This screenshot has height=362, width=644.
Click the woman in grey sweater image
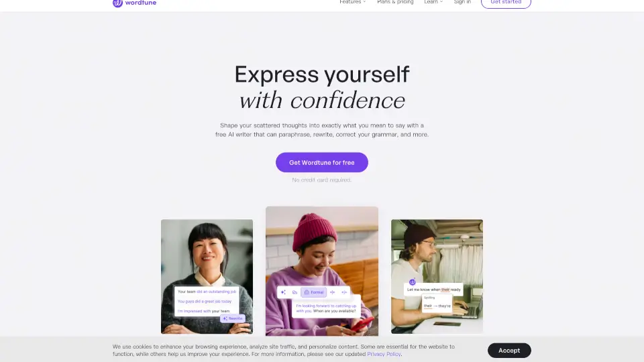(x=207, y=276)
